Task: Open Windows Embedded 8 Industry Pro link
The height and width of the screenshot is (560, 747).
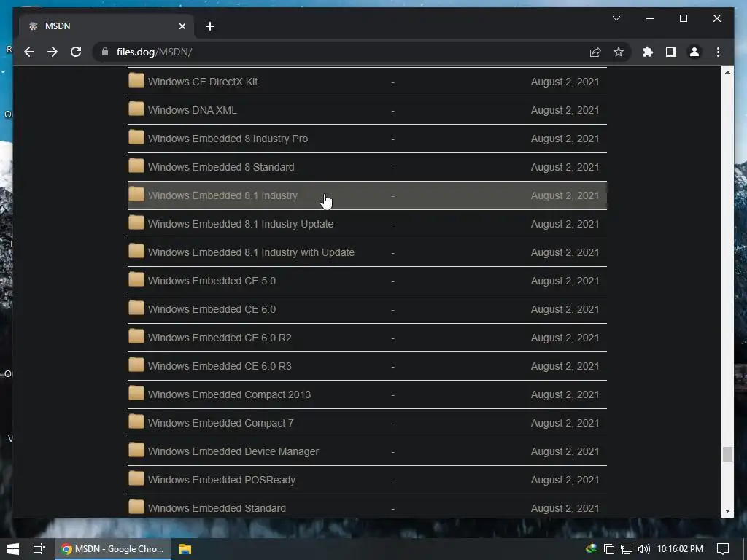Action: 228,139
